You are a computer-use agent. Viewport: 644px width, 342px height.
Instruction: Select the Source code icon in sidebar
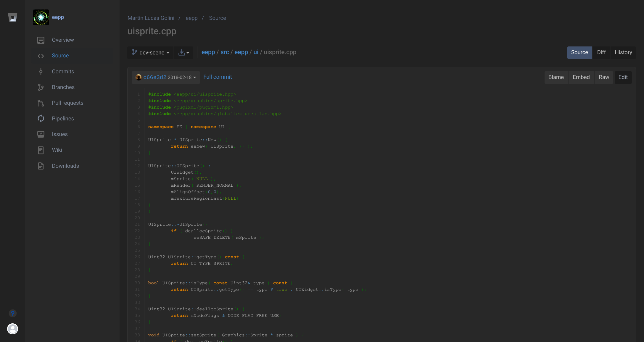pyautogui.click(x=41, y=56)
